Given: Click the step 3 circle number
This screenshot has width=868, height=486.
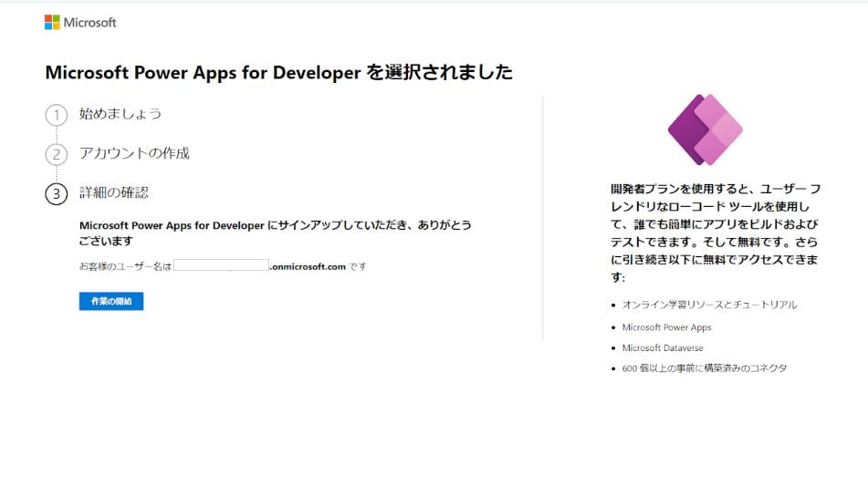Looking at the screenshot, I should click(x=56, y=193).
